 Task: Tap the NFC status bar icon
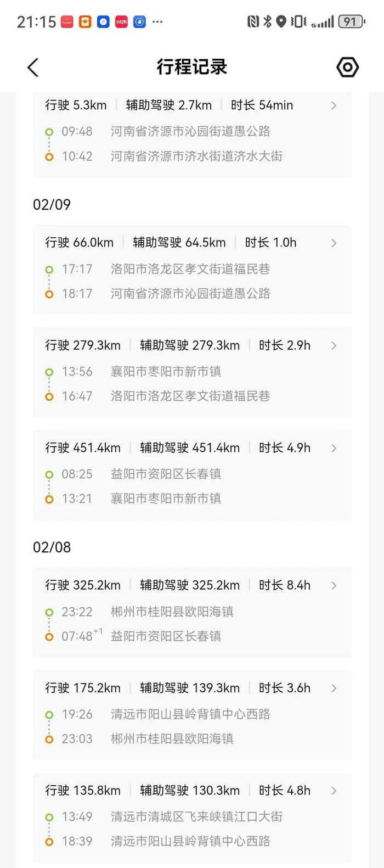(x=253, y=21)
